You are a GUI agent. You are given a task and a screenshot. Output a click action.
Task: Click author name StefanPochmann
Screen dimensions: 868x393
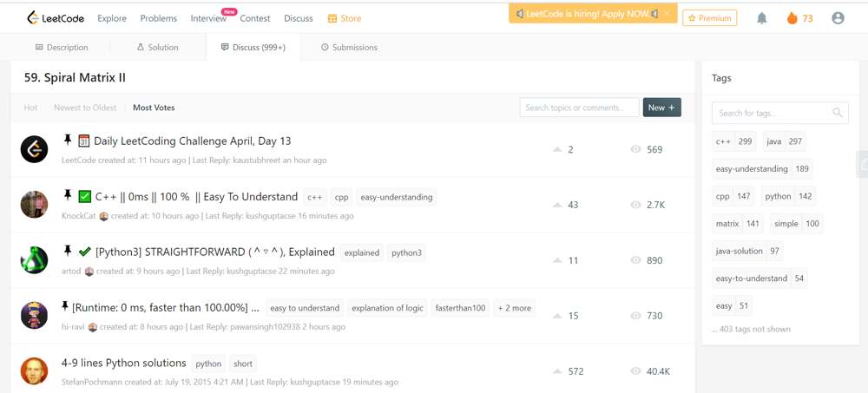click(x=92, y=382)
